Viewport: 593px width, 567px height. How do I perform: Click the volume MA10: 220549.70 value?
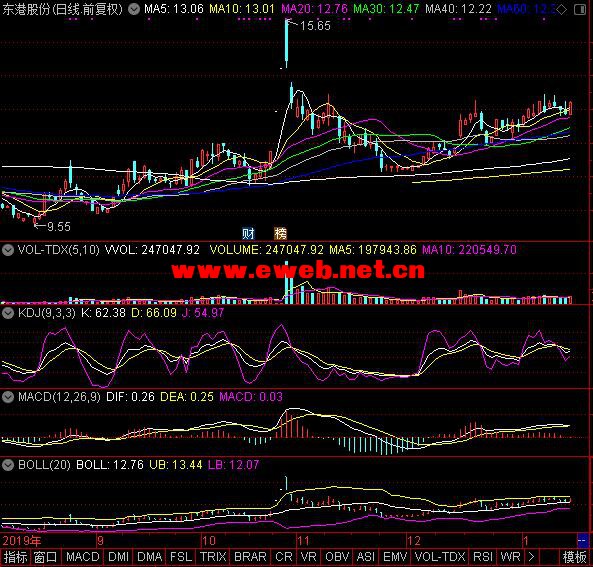(469, 250)
